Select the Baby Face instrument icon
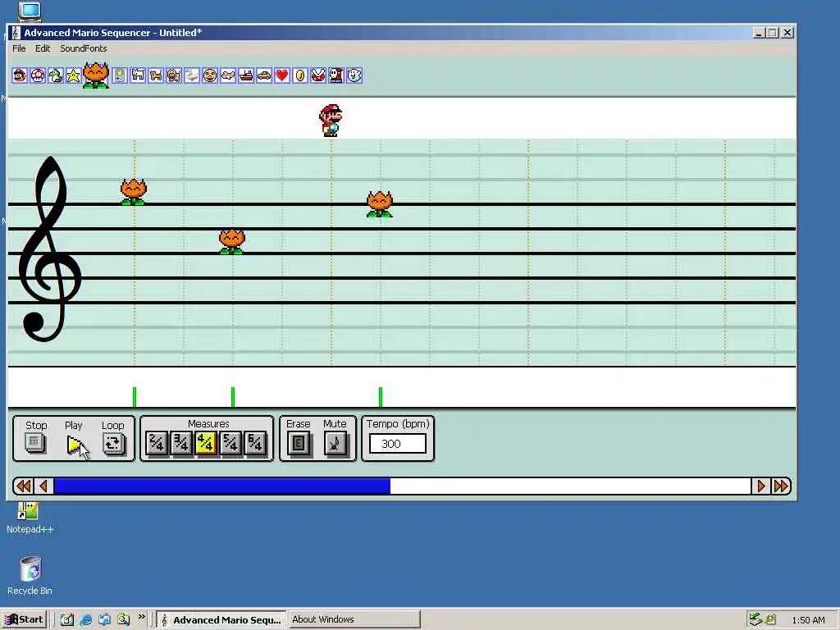The image size is (840, 630). [x=210, y=75]
